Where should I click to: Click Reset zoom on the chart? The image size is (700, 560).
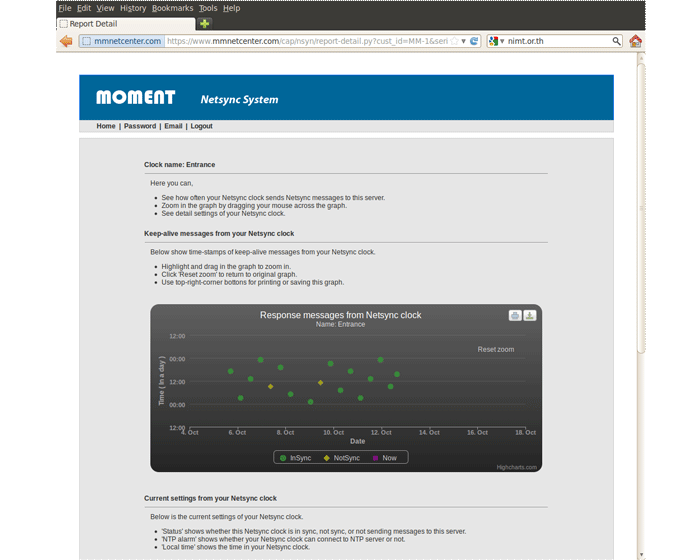pos(496,349)
